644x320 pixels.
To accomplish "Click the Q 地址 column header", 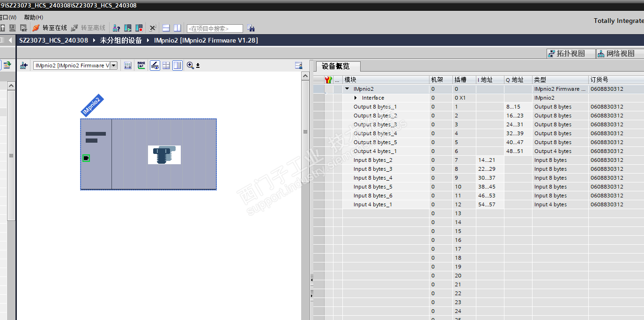I will pos(518,80).
